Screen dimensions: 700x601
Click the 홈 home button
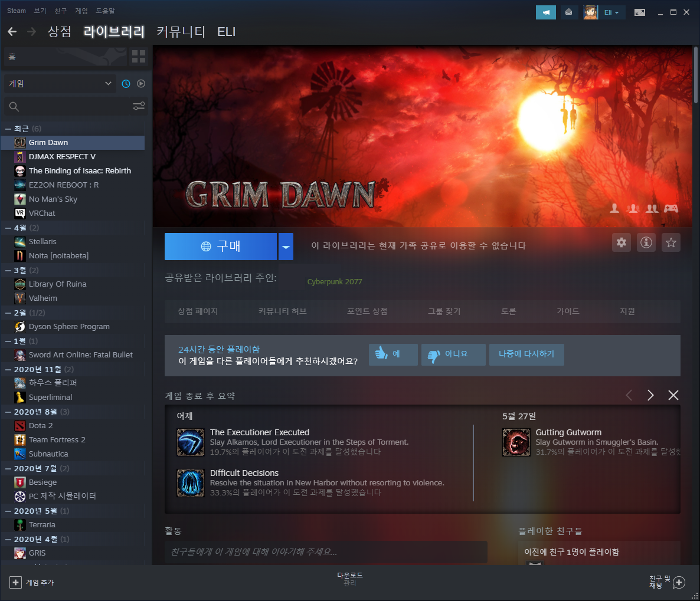[x=65, y=57]
